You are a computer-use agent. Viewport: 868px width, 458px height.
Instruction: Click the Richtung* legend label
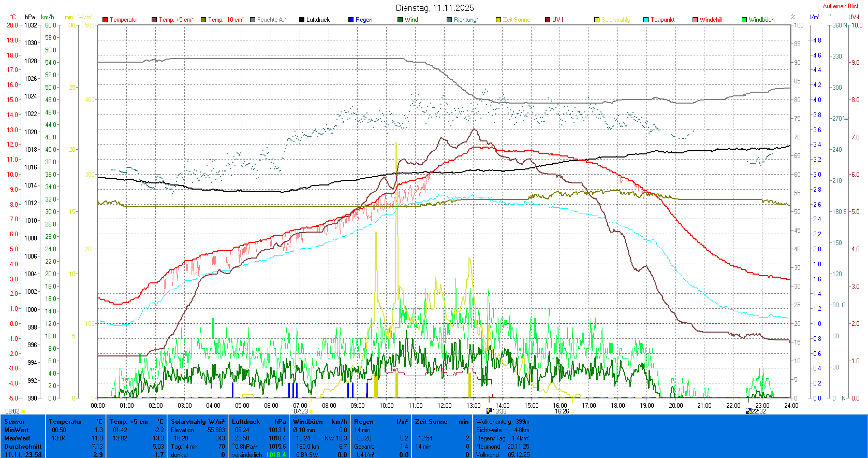466,20
